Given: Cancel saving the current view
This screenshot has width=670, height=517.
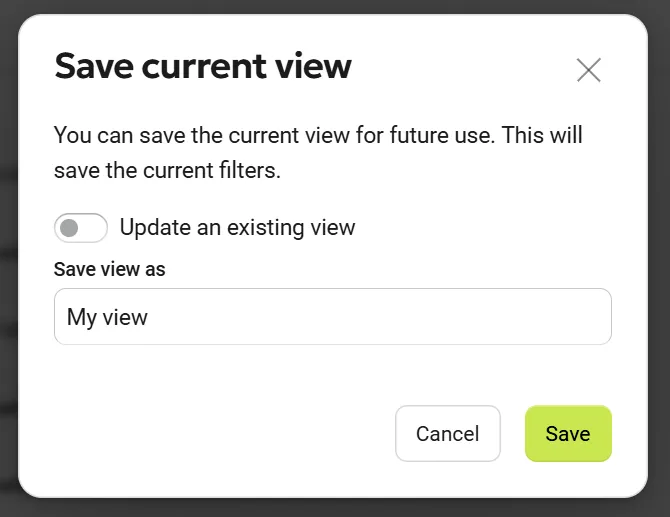Looking at the screenshot, I should (x=447, y=434).
